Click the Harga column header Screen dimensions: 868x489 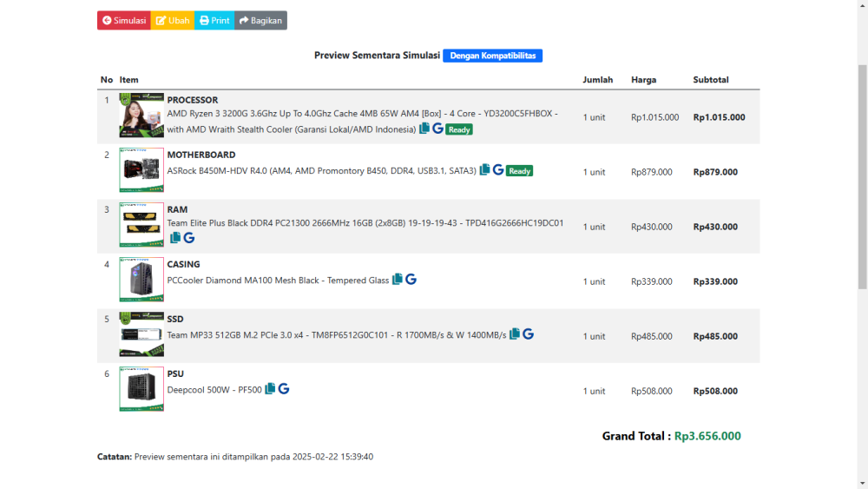[x=644, y=80]
